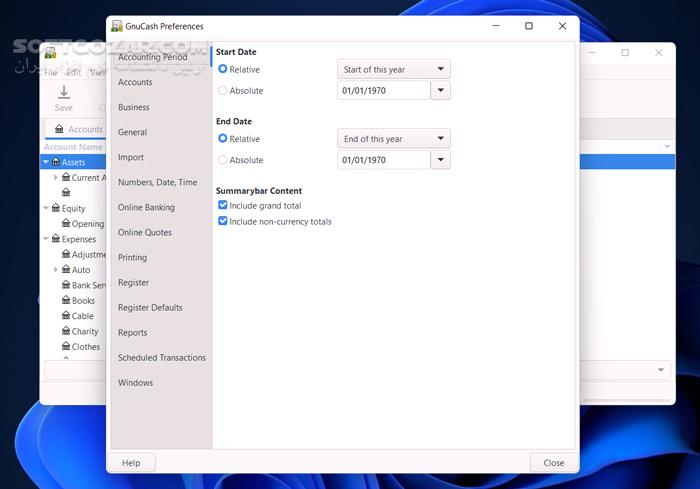Viewport: 700px width, 489px height.
Task: Click the Cable account icon
Action: tap(66, 316)
